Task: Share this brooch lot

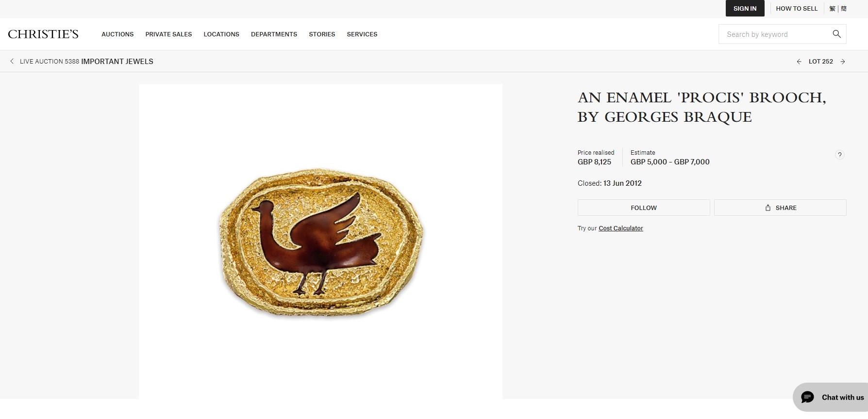Action: coord(780,208)
